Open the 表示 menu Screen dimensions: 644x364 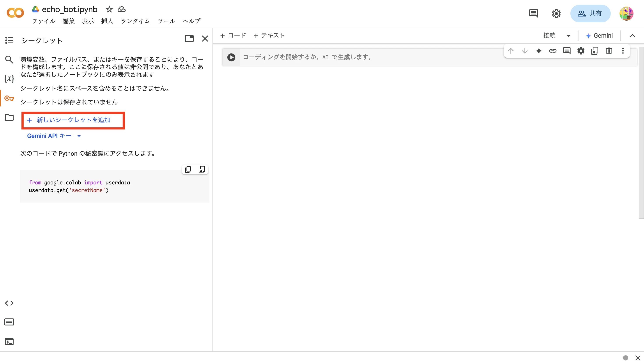pyautogui.click(x=88, y=21)
